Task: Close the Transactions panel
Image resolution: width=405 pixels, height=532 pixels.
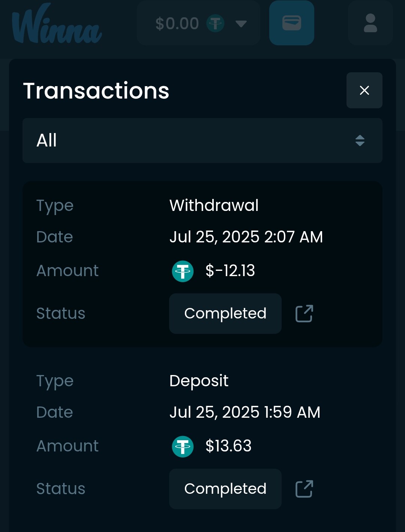Action: 364,90
